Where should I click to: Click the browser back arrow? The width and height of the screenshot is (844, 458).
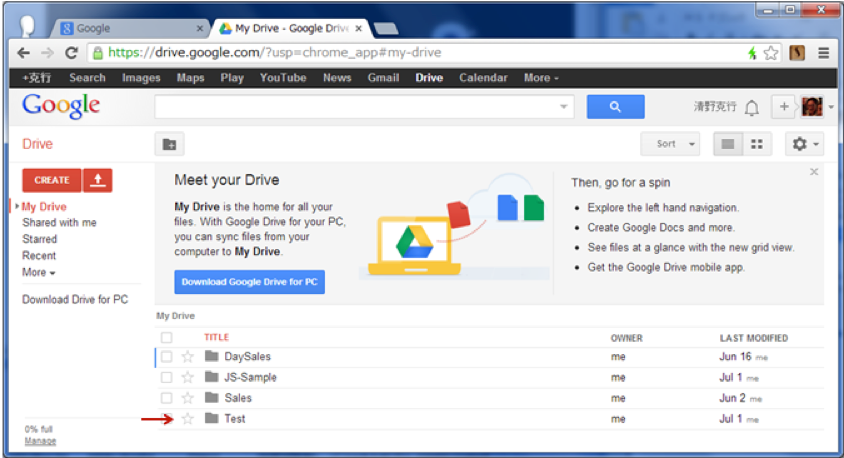(x=23, y=53)
